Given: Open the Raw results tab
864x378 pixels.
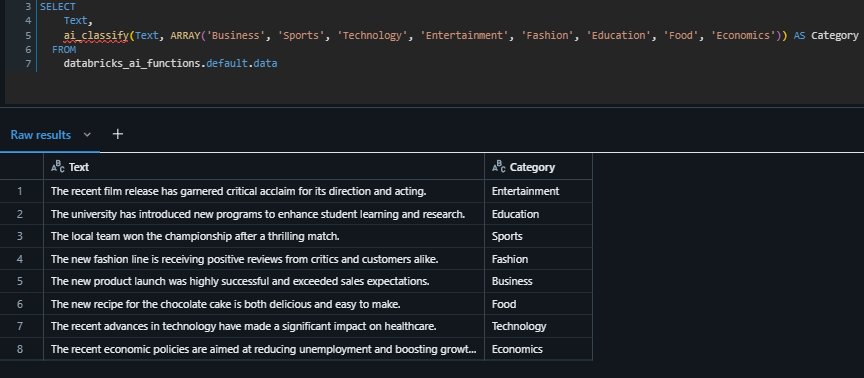Looking at the screenshot, I should point(41,134).
